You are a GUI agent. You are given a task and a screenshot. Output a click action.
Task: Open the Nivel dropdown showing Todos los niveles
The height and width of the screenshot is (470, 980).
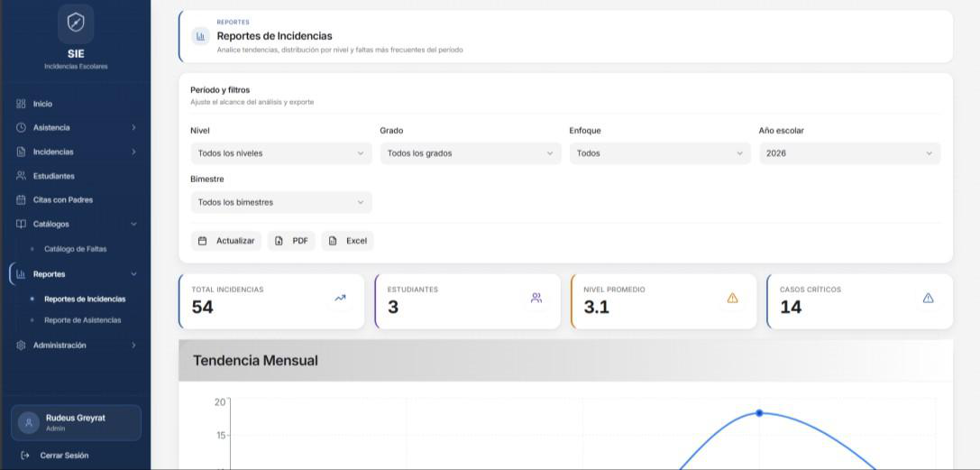(281, 153)
